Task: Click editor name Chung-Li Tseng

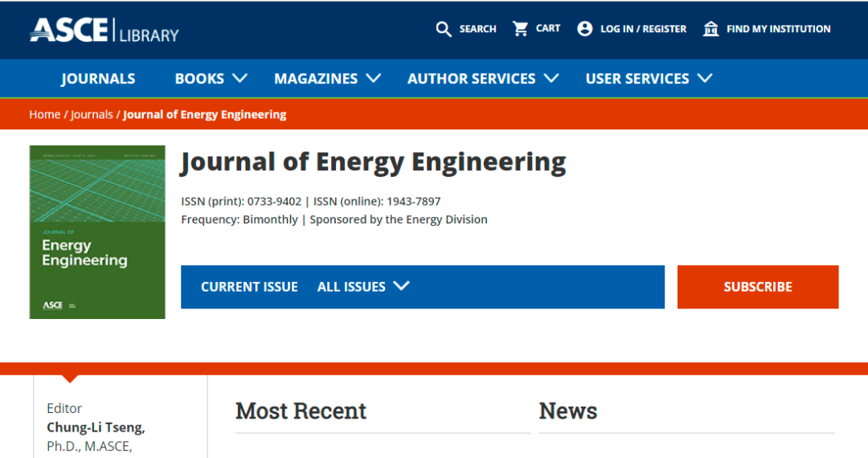Action: click(x=96, y=427)
